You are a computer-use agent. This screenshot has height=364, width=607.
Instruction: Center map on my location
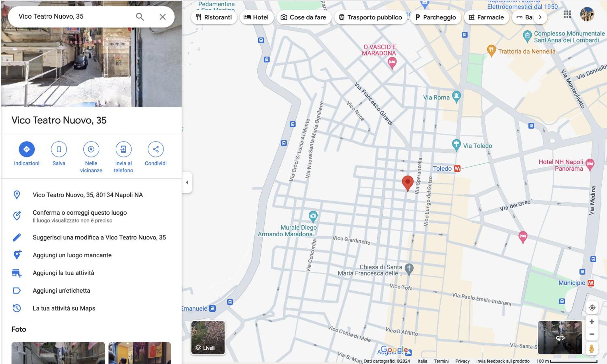point(592,308)
